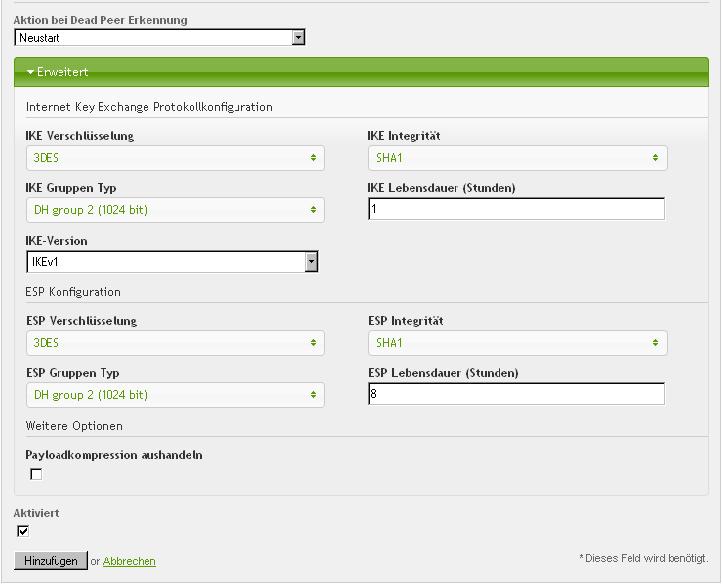The width and height of the screenshot is (723, 585).
Task: Enable Payloadkompression aushandeln checkbox
Action: [37, 474]
